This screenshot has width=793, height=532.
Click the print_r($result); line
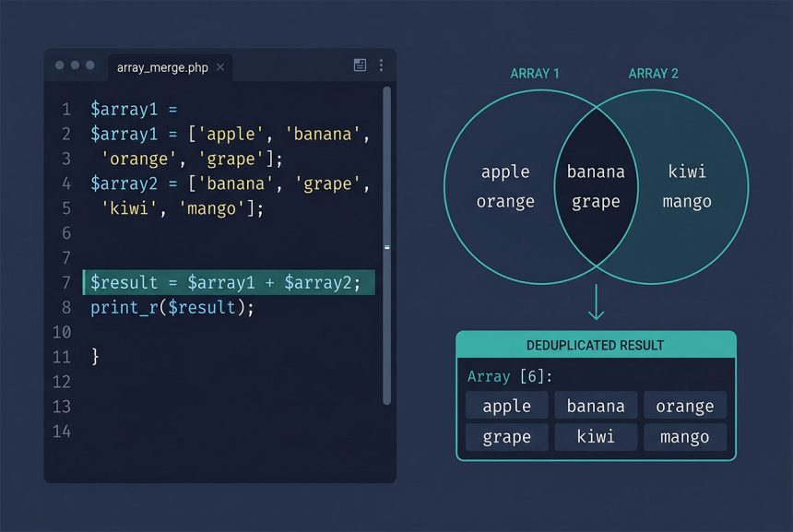(x=172, y=307)
